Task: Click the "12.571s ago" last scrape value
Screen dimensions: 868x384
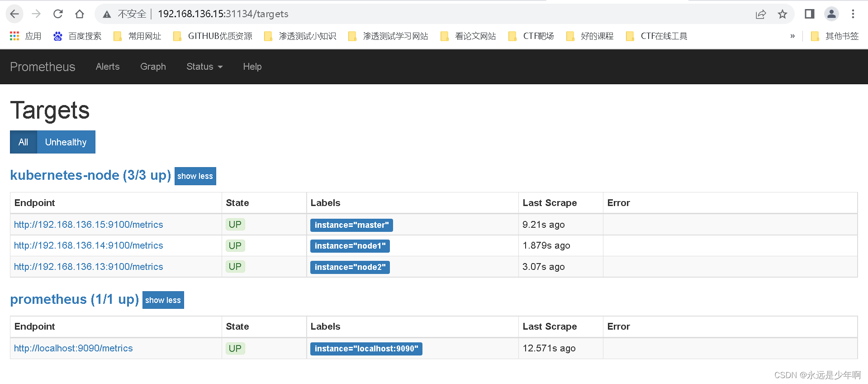Action: (549, 348)
